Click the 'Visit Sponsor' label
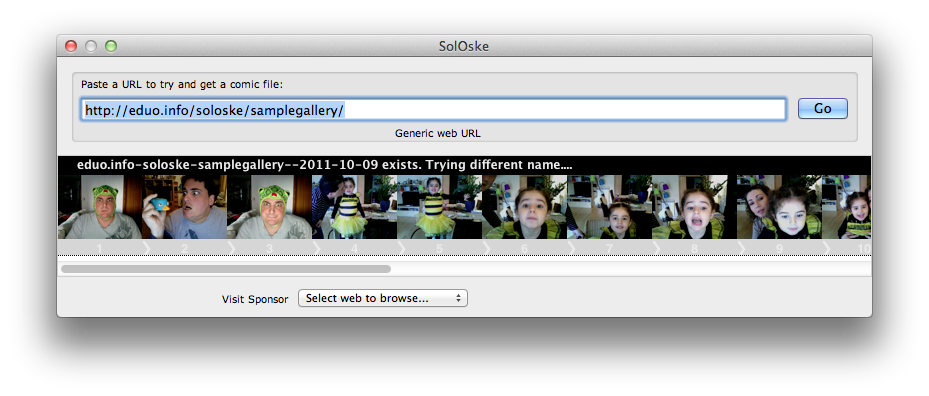This screenshot has height=396, width=929. point(255,299)
